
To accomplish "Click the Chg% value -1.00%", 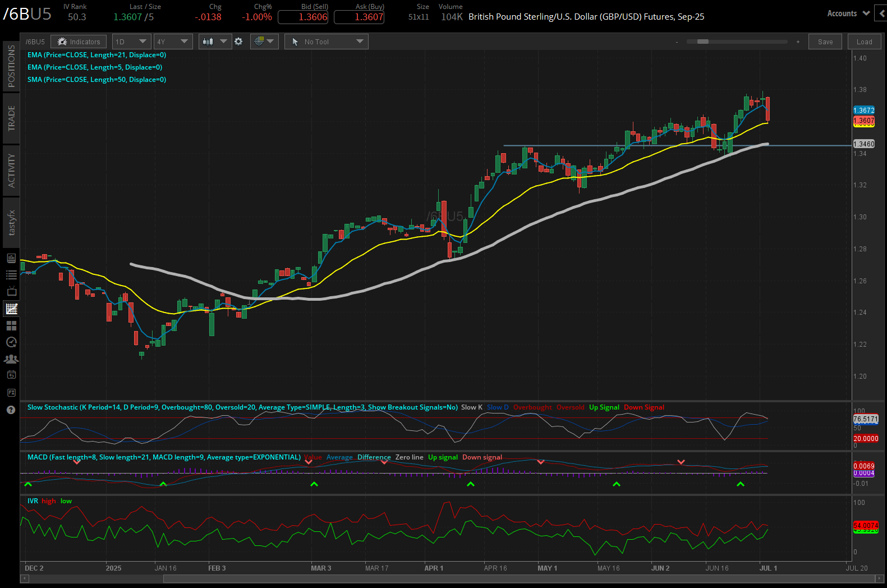I will click(257, 17).
